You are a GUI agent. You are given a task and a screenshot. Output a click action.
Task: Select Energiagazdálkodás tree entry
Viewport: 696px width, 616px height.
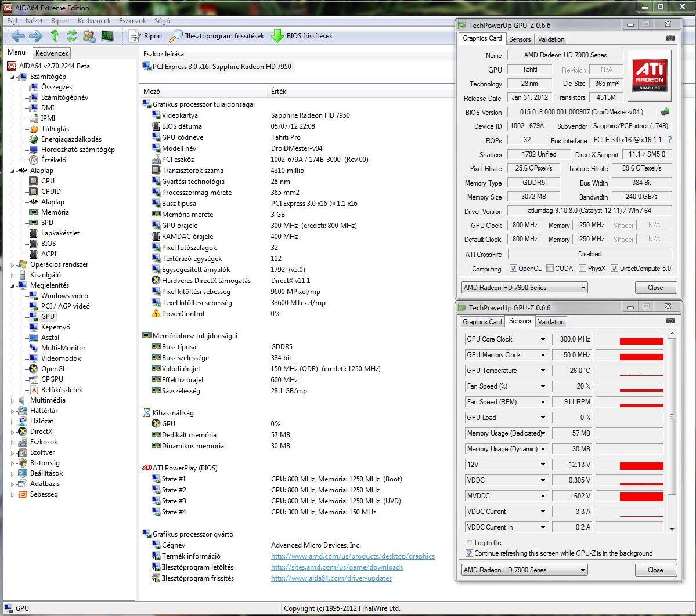point(71,139)
